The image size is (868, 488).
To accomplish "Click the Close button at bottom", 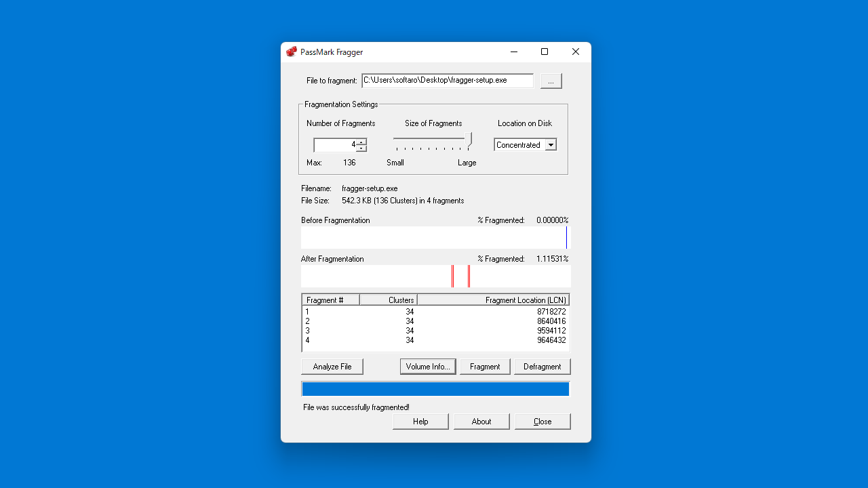I will [542, 422].
